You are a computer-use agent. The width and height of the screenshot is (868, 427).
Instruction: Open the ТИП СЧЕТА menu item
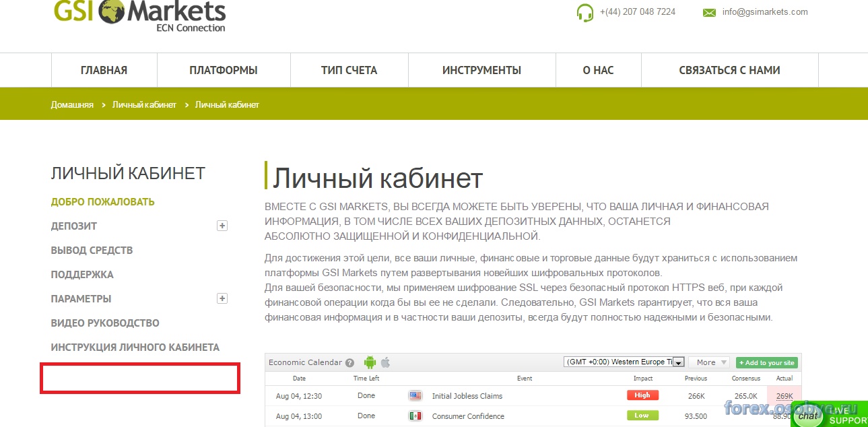(349, 70)
